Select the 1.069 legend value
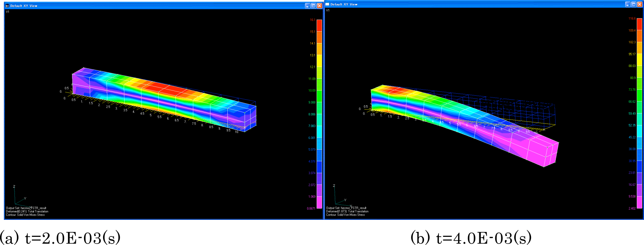 (x=312, y=196)
